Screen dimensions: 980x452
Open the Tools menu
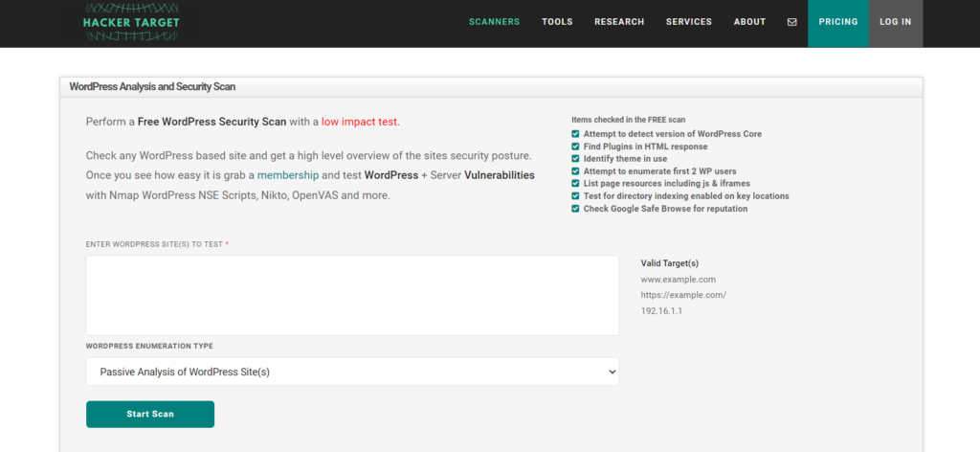coord(558,22)
